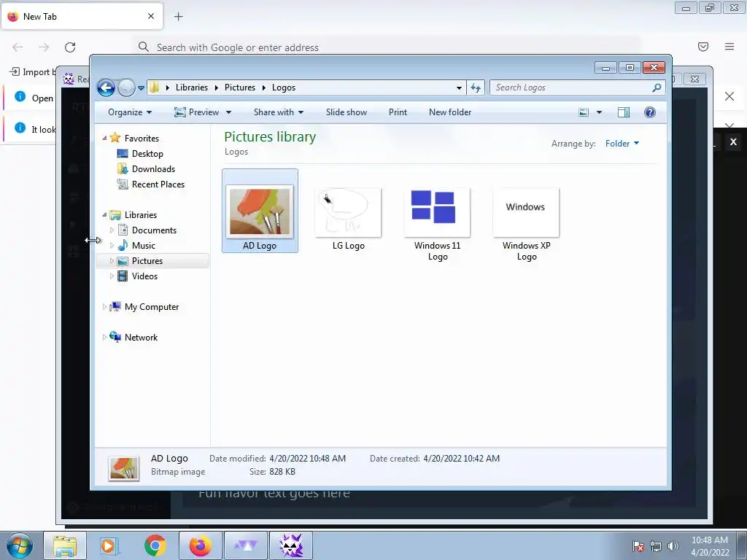
Task: Create a New folder
Action: coord(450,112)
